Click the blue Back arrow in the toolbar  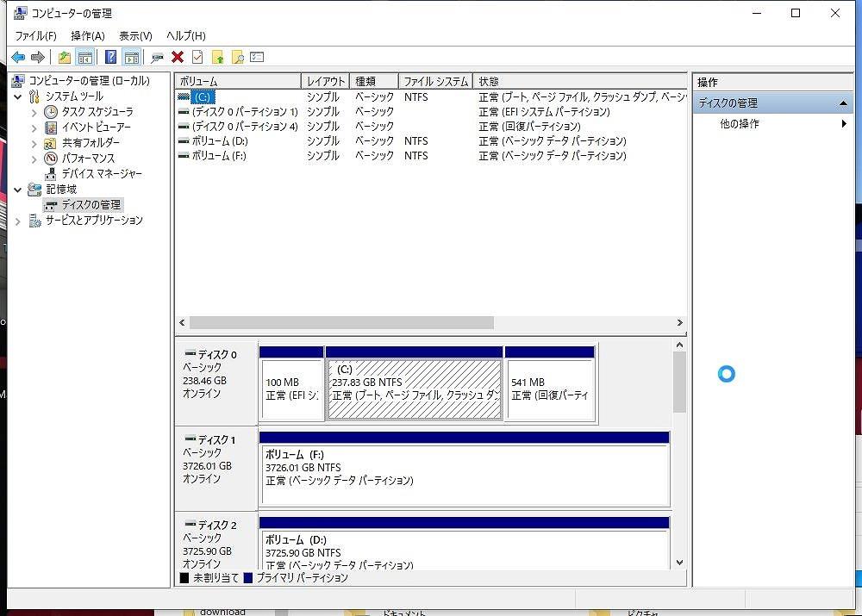[x=18, y=57]
